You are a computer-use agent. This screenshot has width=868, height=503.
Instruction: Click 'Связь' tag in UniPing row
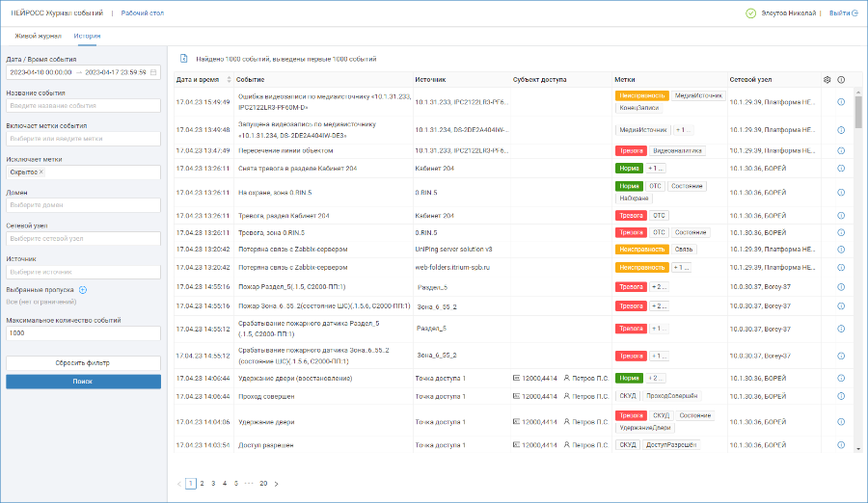[684, 250]
